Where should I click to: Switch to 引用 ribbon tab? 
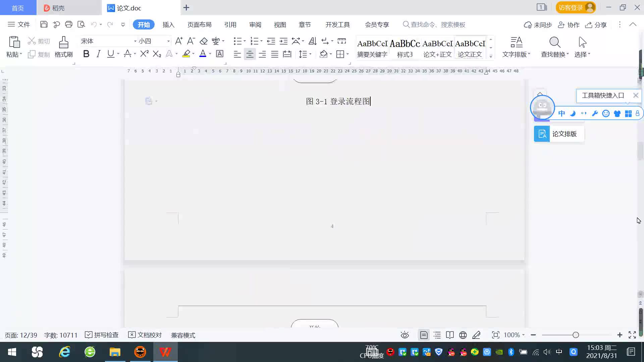[x=230, y=24]
